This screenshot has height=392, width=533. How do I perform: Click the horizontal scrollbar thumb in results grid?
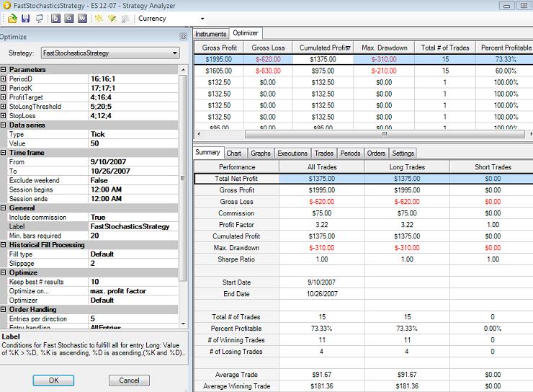point(385,134)
